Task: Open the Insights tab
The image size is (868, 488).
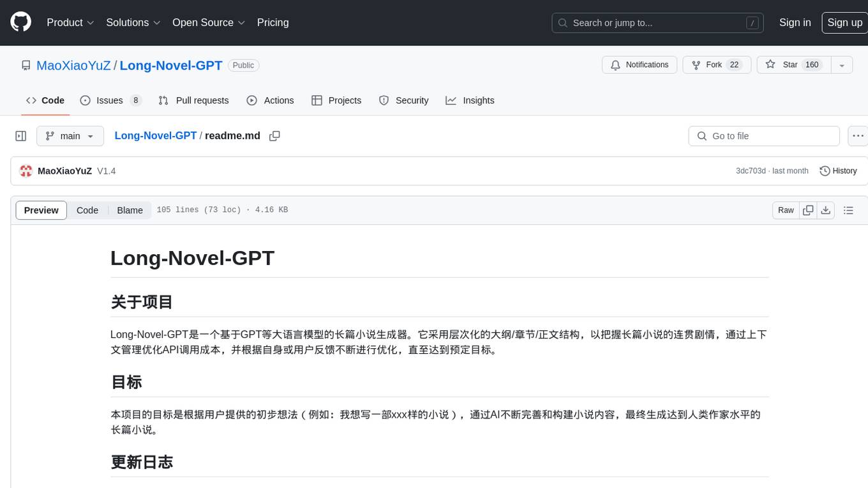Action: tap(470, 100)
